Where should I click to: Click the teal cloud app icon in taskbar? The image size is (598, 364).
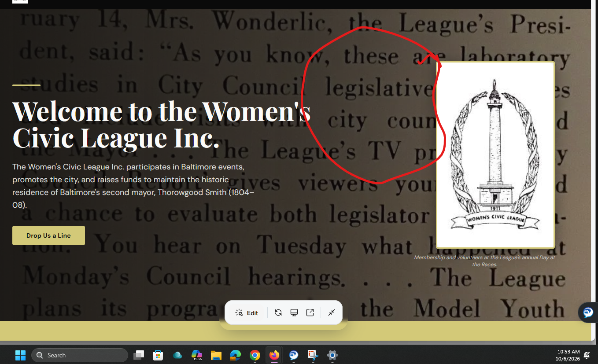[x=177, y=355]
